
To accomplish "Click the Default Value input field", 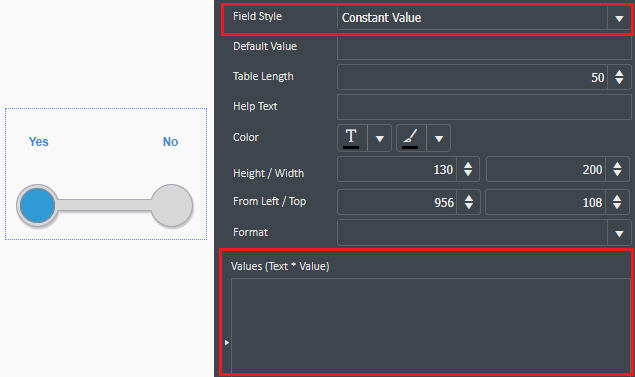I will coord(484,47).
